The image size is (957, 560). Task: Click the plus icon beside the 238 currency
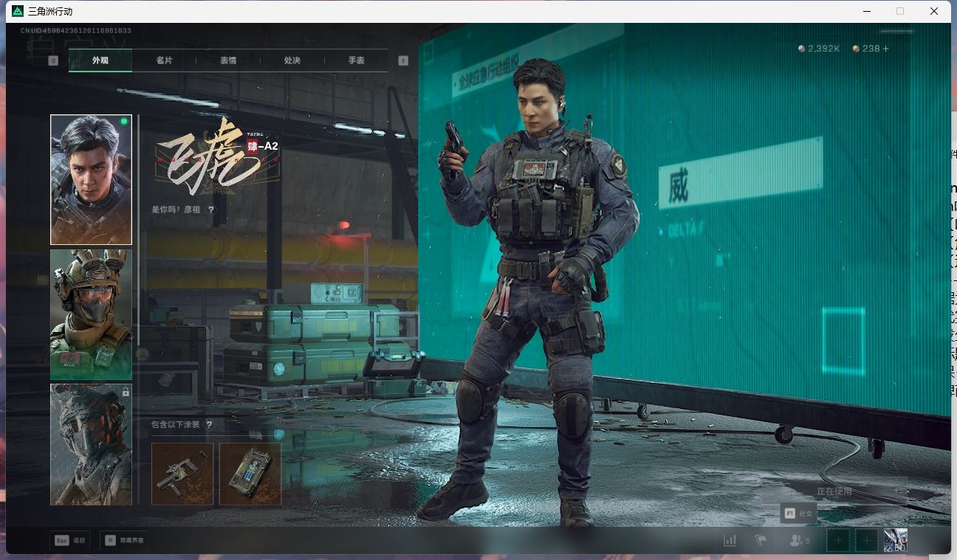tap(886, 49)
